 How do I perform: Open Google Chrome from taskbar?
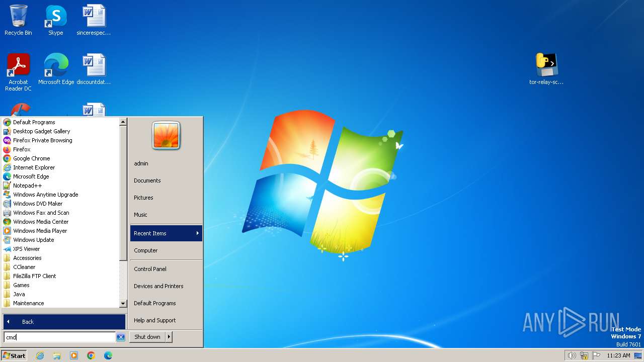pos(91,355)
